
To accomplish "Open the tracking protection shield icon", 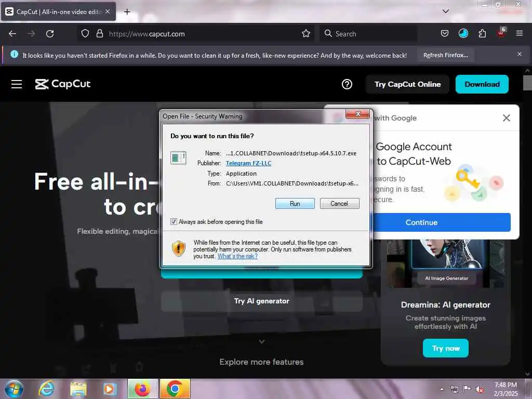I will pos(85,34).
